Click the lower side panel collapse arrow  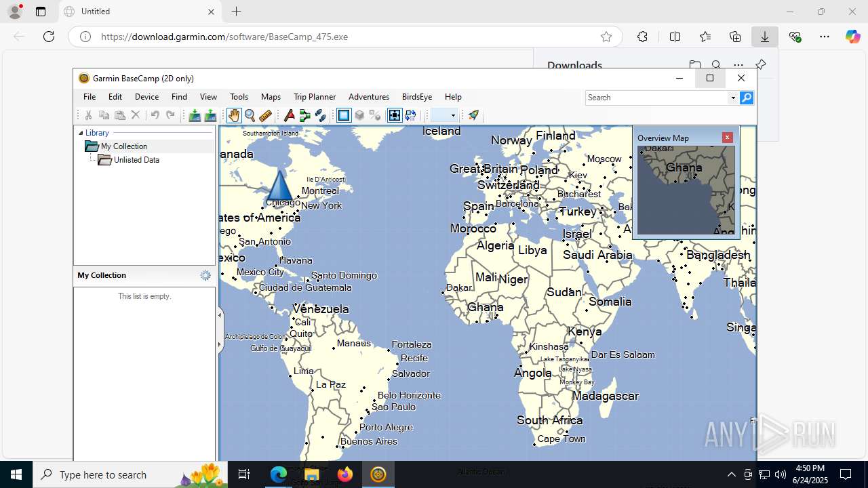point(220,345)
